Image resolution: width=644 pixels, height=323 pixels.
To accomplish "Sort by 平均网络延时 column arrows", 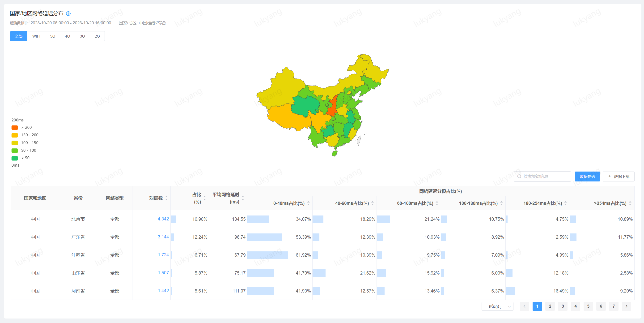I will pos(243,198).
